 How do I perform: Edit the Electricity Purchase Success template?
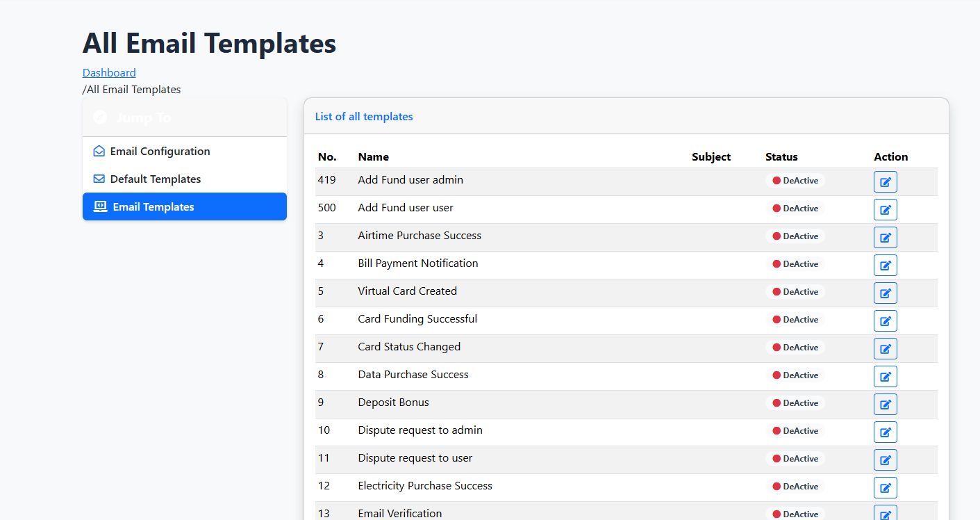point(885,487)
